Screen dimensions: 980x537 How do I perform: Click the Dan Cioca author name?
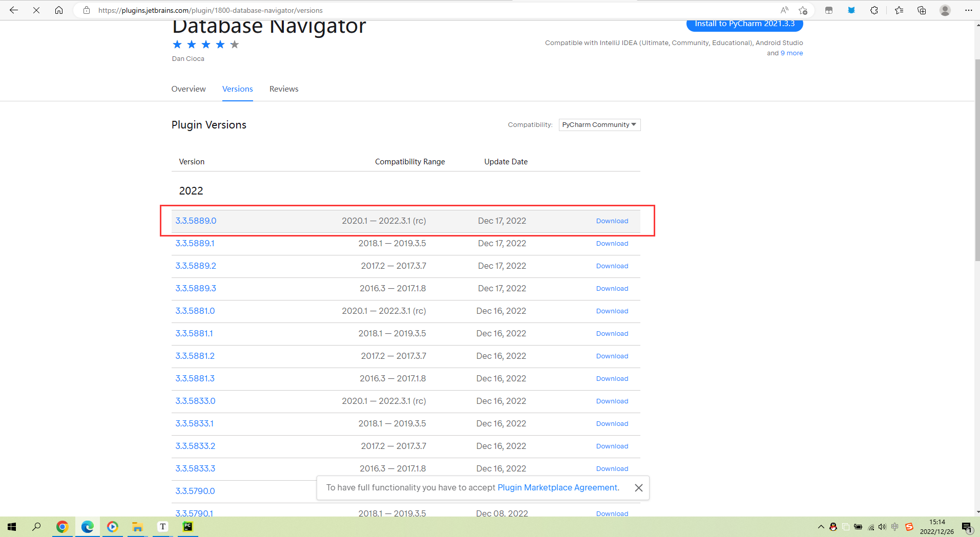pos(188,59)
